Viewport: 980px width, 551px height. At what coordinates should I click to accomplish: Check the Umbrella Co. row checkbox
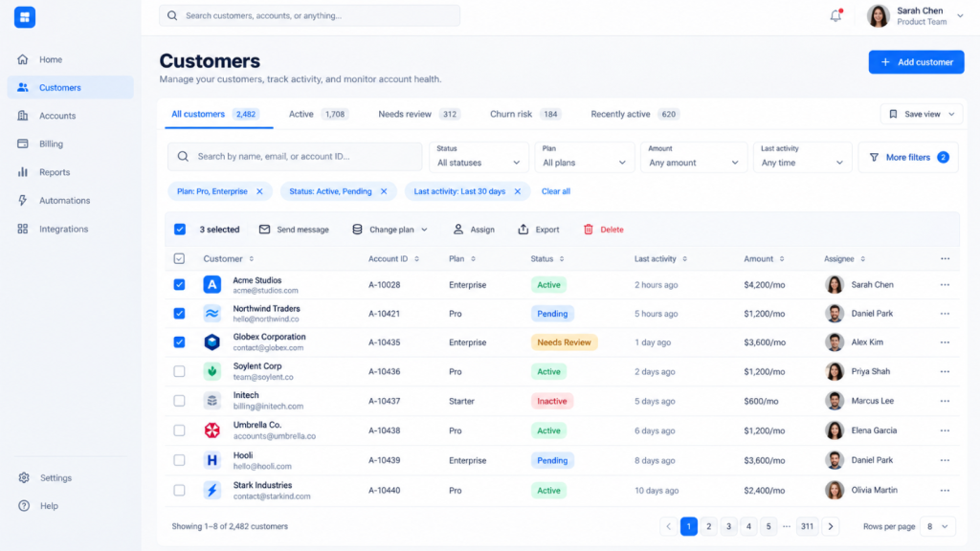[x=179, y=430]
